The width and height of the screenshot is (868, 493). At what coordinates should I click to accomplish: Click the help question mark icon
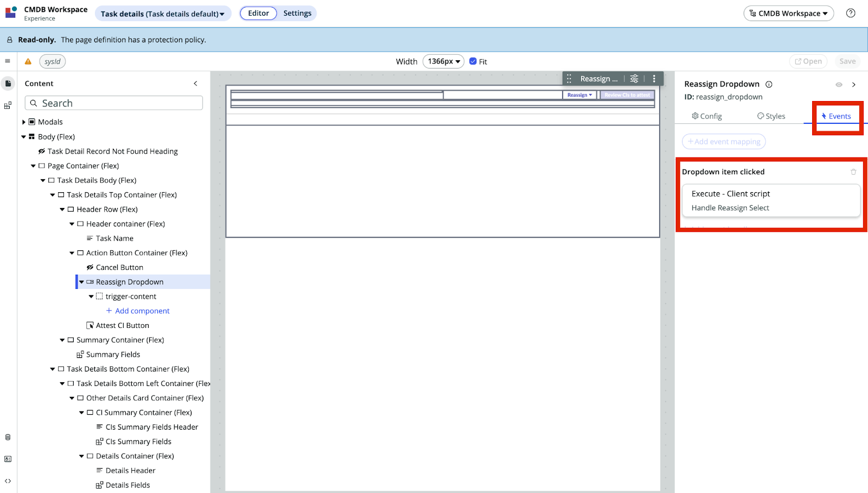tap(850, 12)
